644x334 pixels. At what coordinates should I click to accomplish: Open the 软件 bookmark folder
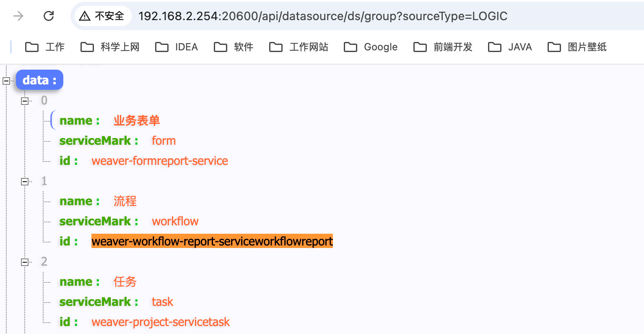tap(234, 47)
